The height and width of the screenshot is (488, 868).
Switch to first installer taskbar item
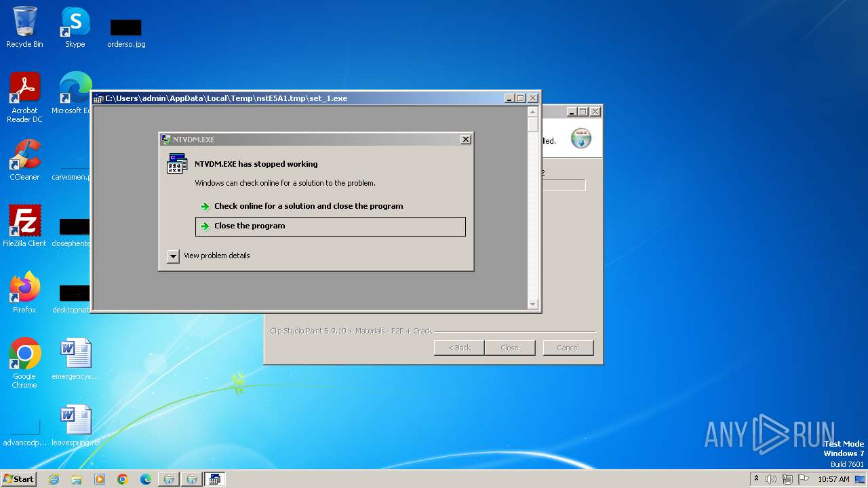[169, 479]
